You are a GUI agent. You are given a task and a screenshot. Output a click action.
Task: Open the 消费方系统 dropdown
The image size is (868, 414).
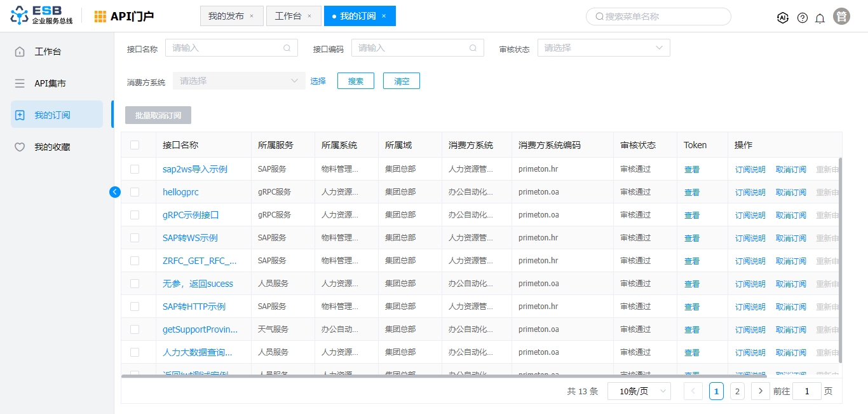(x=239, y=81)
